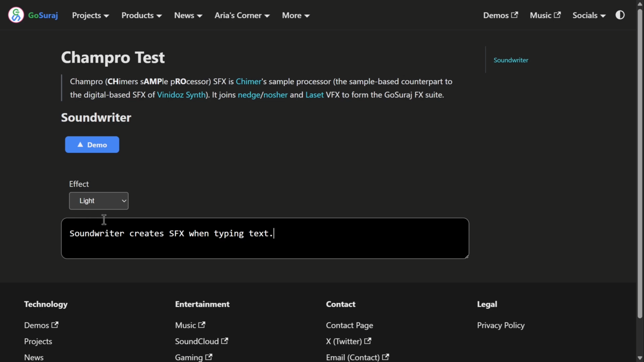Toggle the dark/light theme icon

[620, 15]
